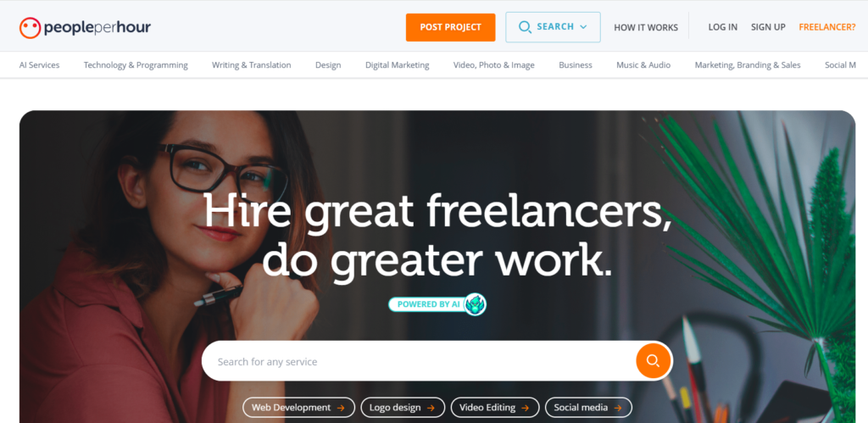The image size is (868, 423).
Task: Click the AI robot mascot badge icon
Action: (x=475, y=304)
